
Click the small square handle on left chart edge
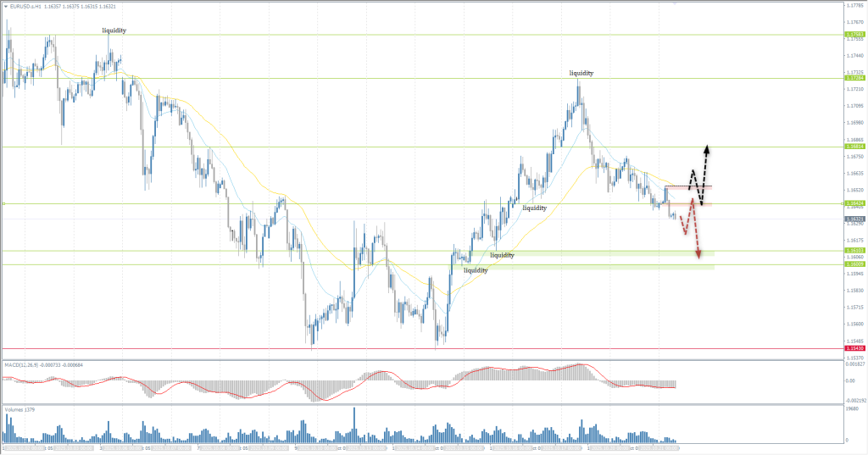click(x=4, y=203)
